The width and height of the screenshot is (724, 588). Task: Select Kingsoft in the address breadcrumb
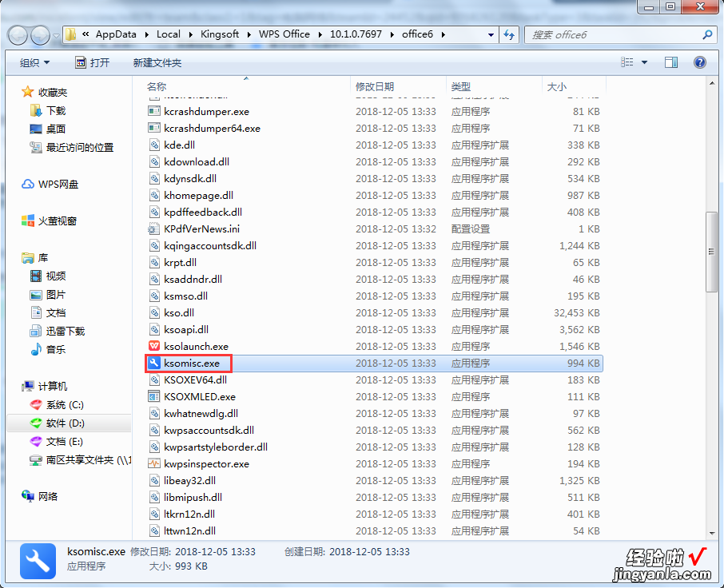coord(220,34)
